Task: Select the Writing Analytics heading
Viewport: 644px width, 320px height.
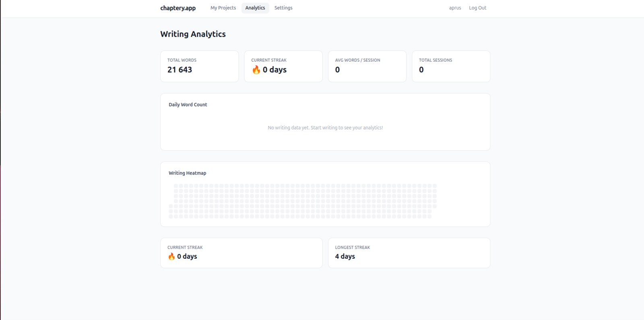Action: point(193,34)
